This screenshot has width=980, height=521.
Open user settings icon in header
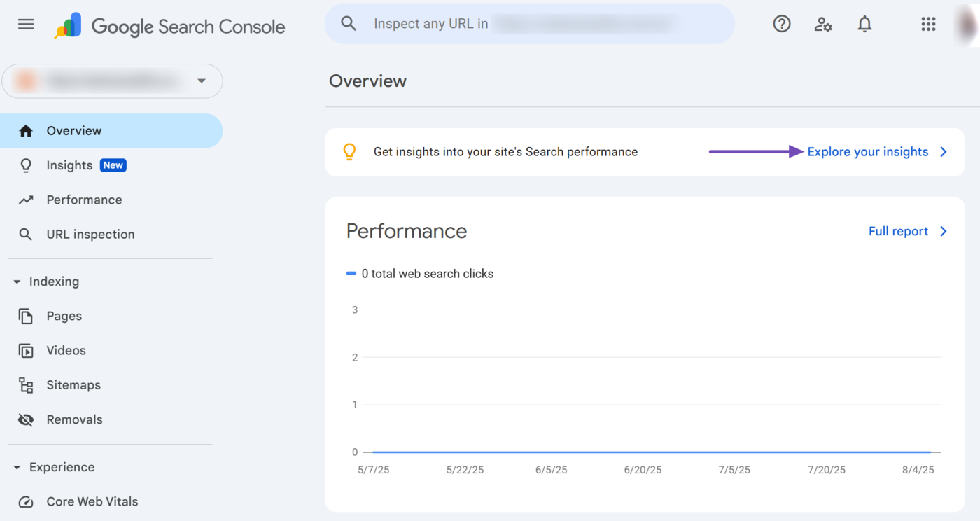[x=822, y=25]
